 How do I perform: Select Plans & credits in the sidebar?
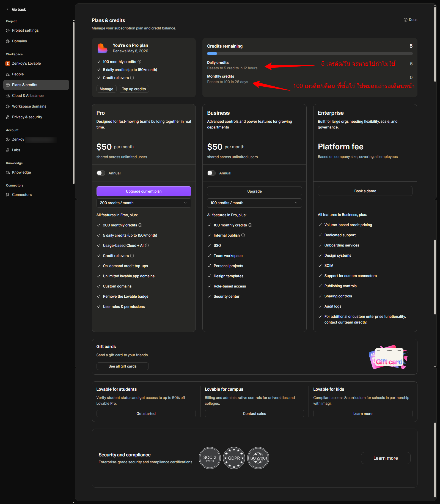tap(36, 85)
